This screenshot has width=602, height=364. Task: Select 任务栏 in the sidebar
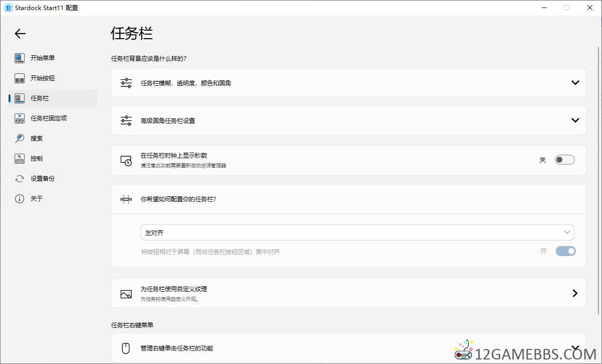[x=40, y=98]
